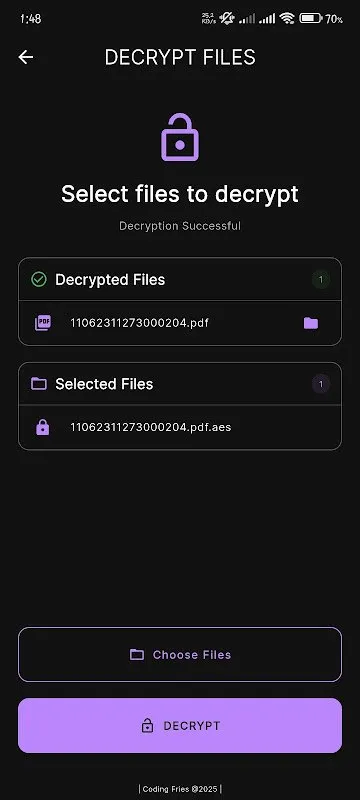The image size is (360, 800).
Task: Tap the Coding Fries 2025 footer text
Action: (x=180, y=789)
